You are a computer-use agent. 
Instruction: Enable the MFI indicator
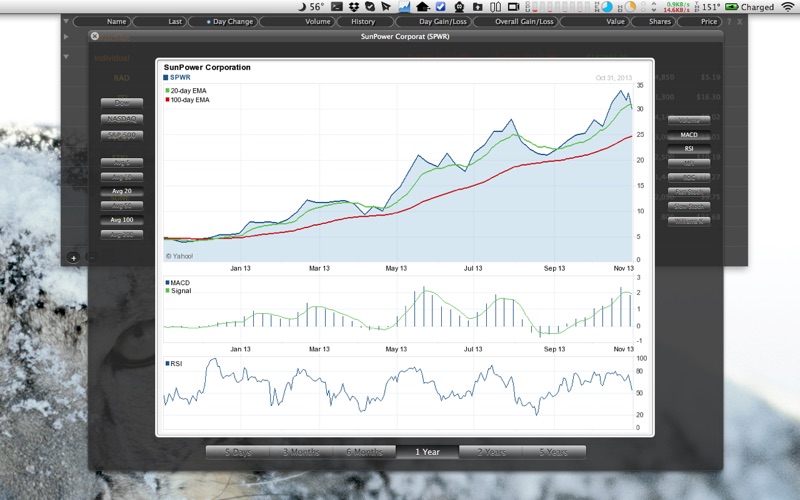click(689, 163)
